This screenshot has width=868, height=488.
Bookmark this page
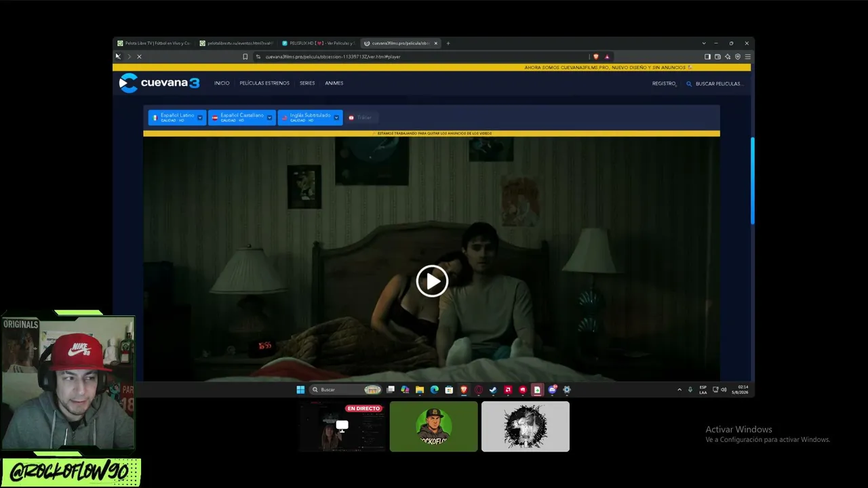(245, 57)
